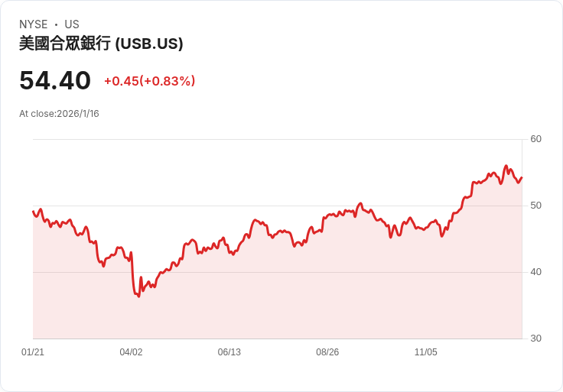Click the 30 label on price axis
The height and width of the screenshot is (392, 563).
coord(535,339)
